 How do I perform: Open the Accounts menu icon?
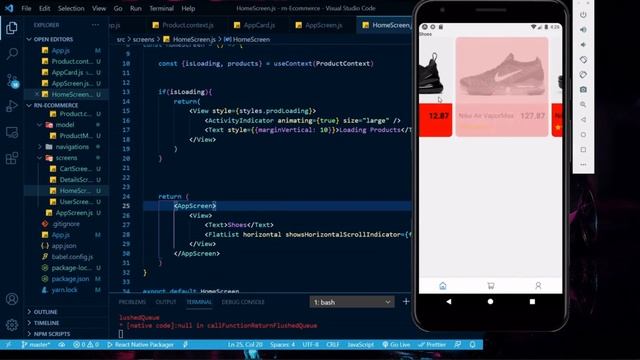pos(12,299)
